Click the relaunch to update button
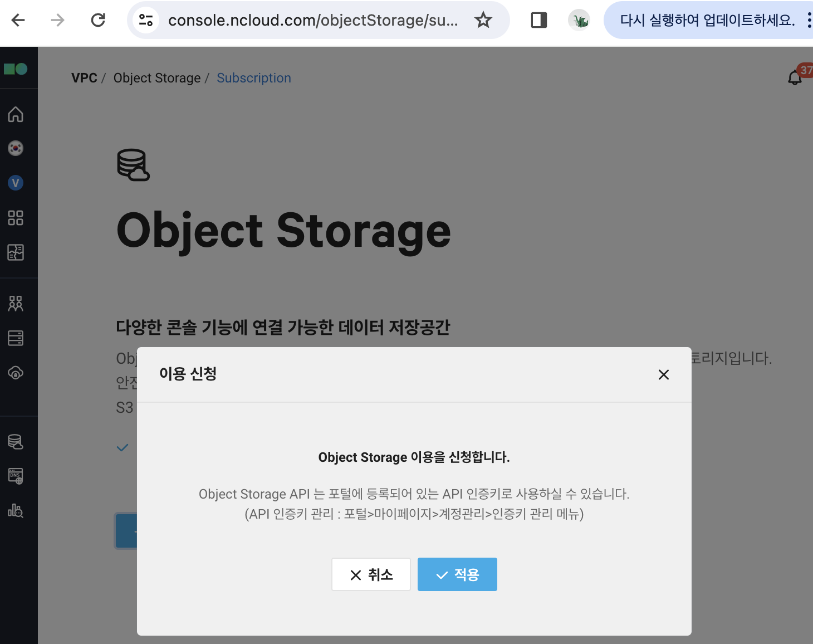Viewport: 813px width, 644px height. 707,21
